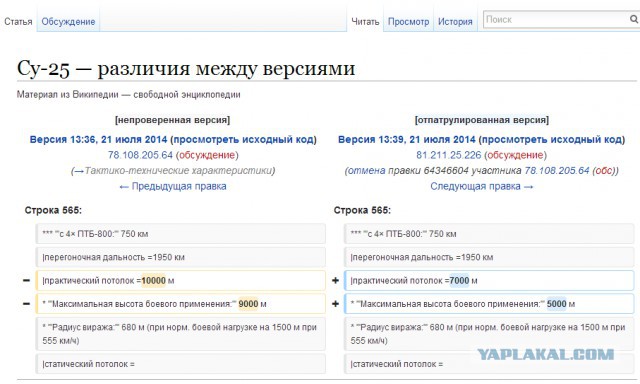The image size is (640, 384).
Task: Follow the Тактико-технические характеристики section arrow link
Action: [79, 171]
